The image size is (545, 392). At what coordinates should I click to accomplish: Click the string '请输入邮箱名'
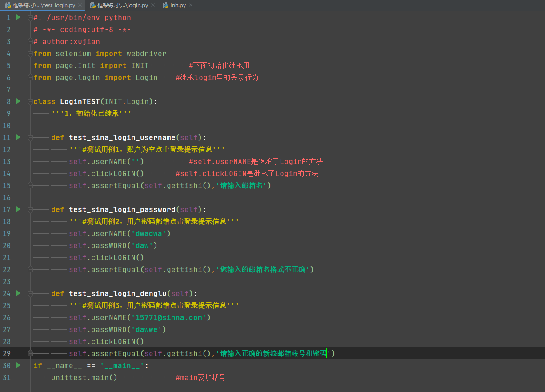(241, 186)
